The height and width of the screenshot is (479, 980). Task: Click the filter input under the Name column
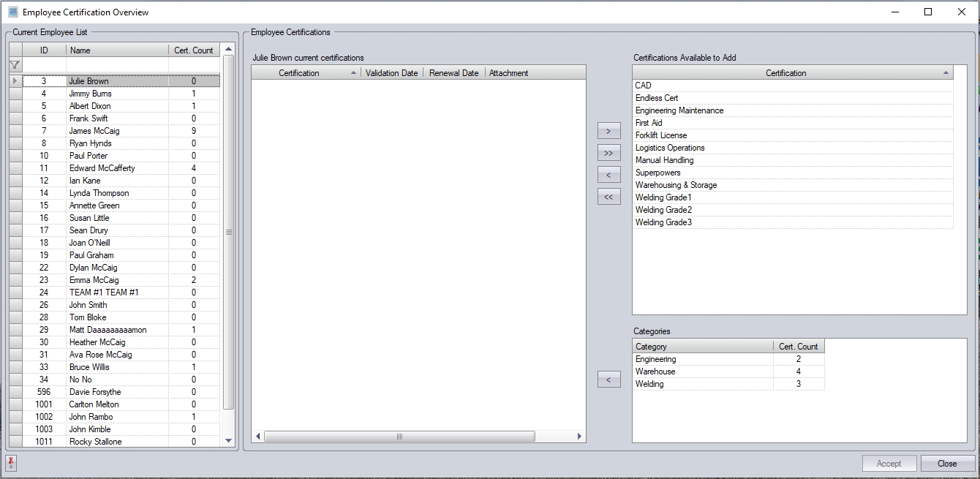coord(117,65)
